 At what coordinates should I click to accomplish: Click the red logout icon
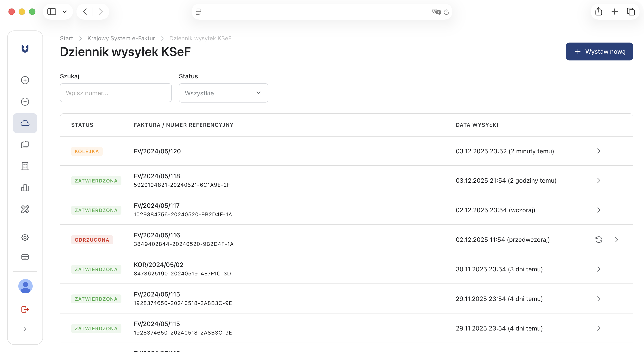(25, 309)
